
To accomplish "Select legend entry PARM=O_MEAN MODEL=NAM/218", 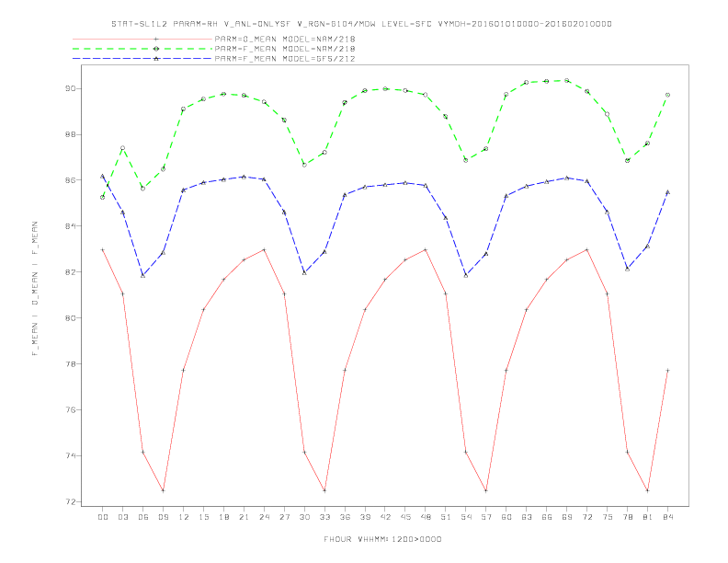I will 285,39.
